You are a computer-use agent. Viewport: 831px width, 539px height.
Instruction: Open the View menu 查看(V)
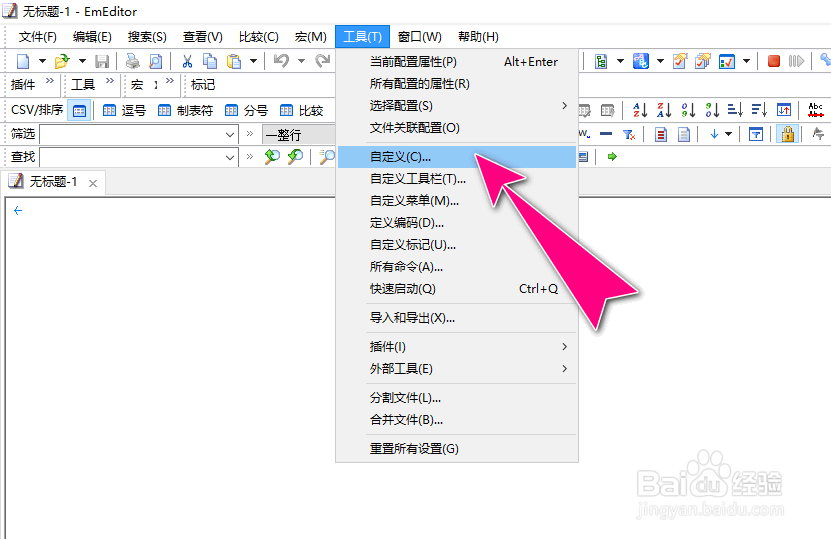tap(202, 37)
